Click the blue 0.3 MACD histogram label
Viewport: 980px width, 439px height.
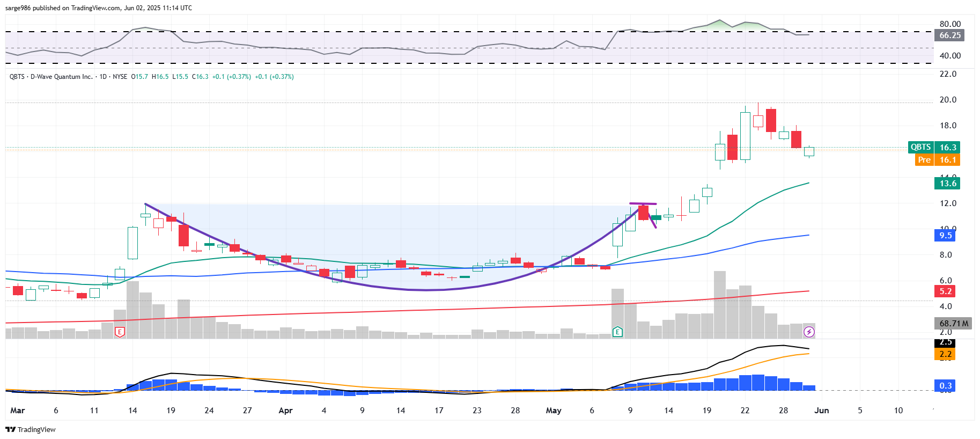945,386
